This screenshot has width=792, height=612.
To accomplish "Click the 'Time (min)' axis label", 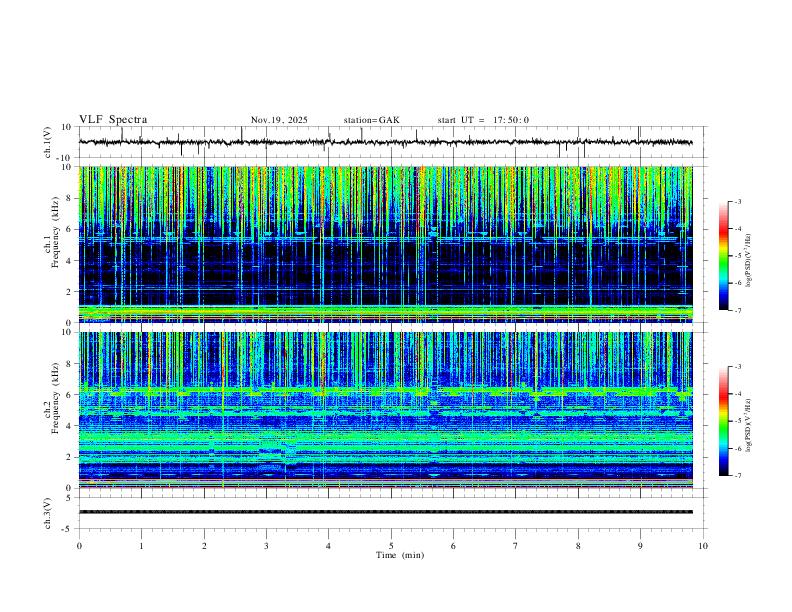I will pos(400,555).
